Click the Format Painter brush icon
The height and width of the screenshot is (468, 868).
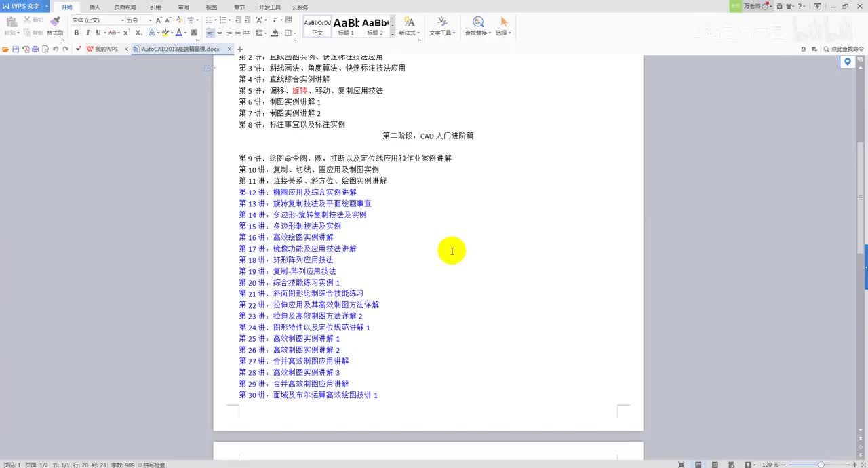tap(55, 22)
